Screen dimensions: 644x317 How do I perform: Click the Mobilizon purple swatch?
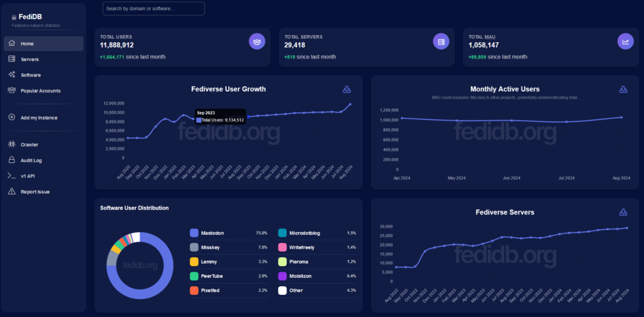(282, 276)
